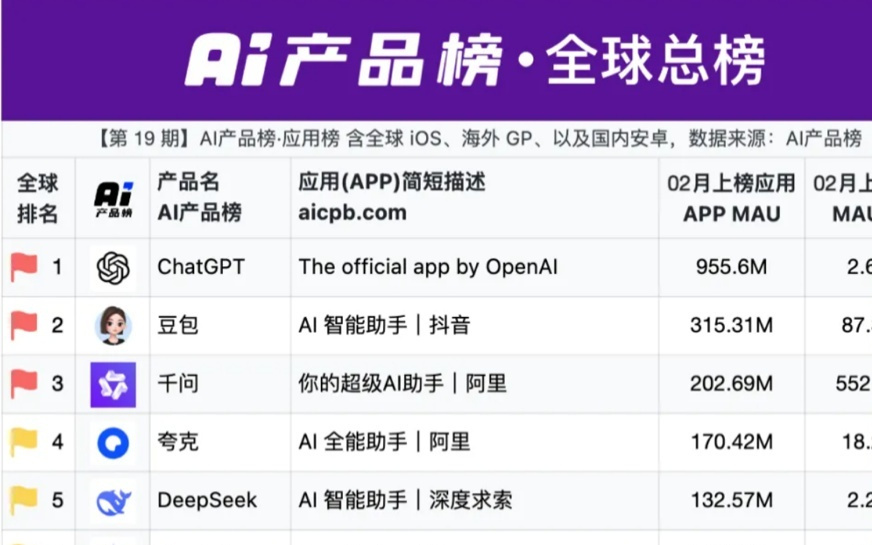Click the 202.69M MAU value
Screen dimensions: 872x545
tap(732, 384)
